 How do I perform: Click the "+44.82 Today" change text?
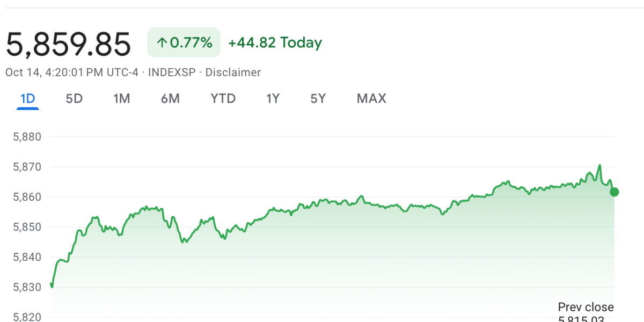tap(275, 43)
